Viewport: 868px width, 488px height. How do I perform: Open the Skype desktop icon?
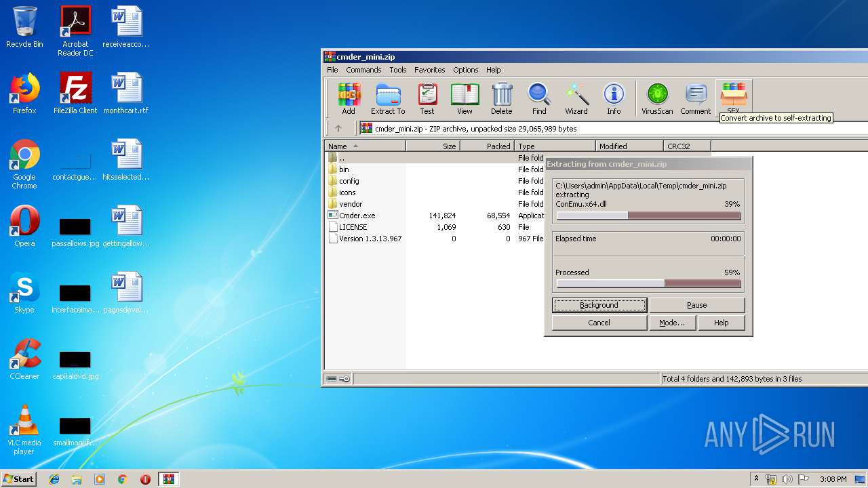24,293
